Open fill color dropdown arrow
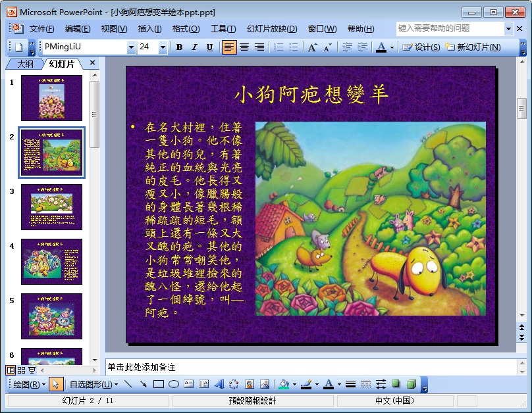 [294, 385]
